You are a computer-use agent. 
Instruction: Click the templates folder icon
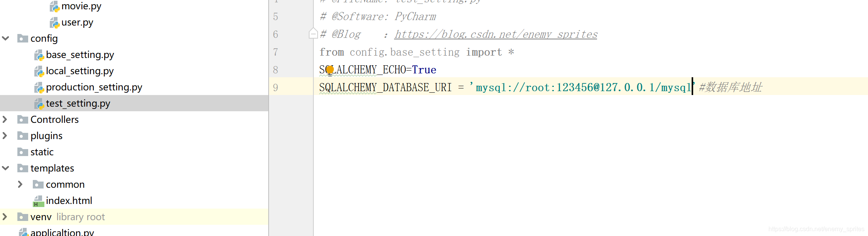pyautogui.click(x=23, y=168)
